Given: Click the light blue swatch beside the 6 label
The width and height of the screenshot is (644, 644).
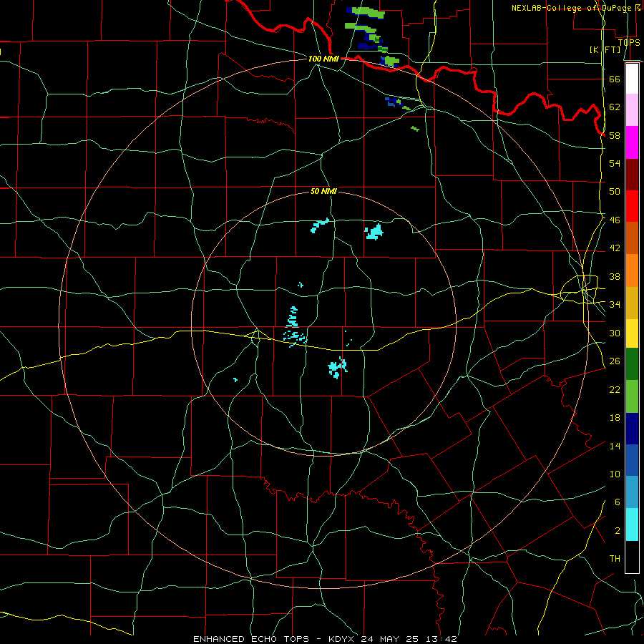Looking at the screenshot, I should tap(632, 492).
